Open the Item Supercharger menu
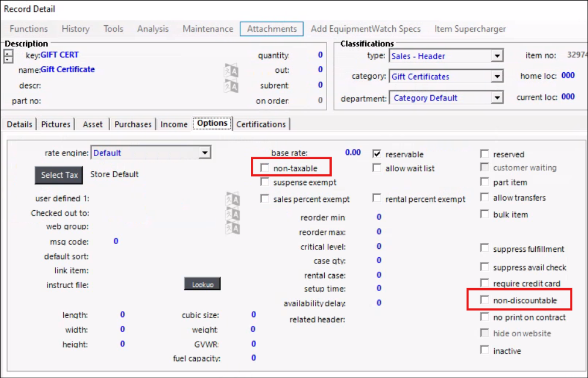Viewport: 588px width, 378px height. pos(470,29)
